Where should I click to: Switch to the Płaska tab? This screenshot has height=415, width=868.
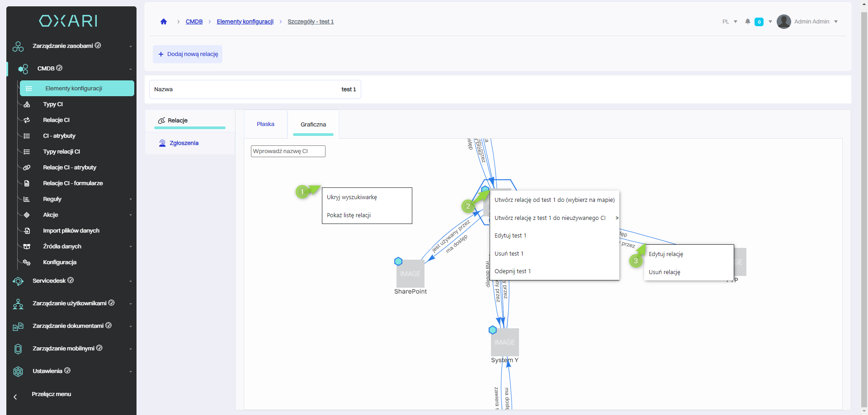pyautogui.click(x=265, y=124)
